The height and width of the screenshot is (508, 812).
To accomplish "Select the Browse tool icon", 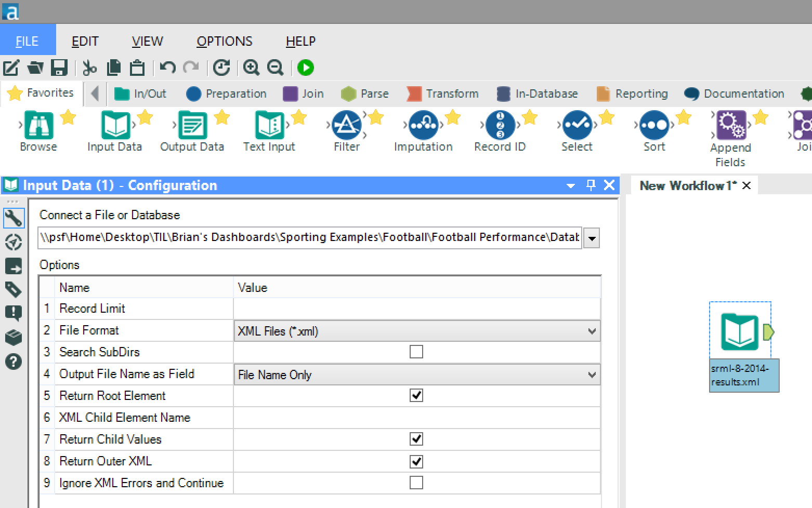I will [x=39, y=125].
